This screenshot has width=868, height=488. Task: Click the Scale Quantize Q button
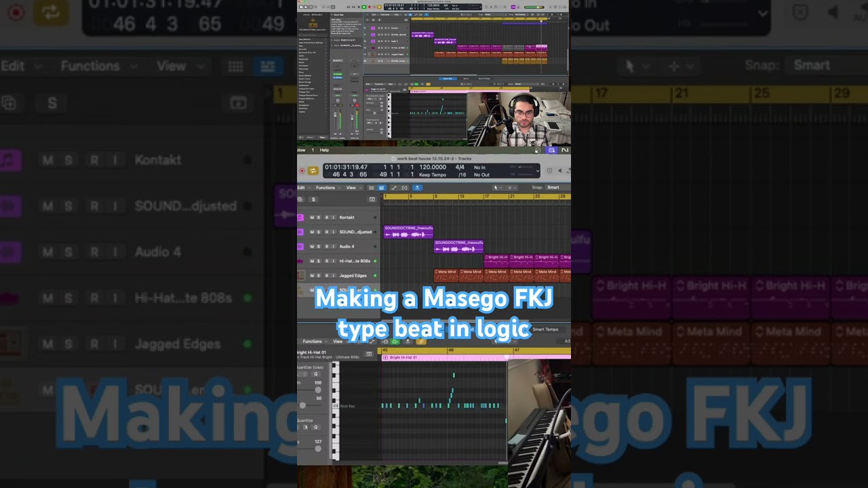click(315, 427)
